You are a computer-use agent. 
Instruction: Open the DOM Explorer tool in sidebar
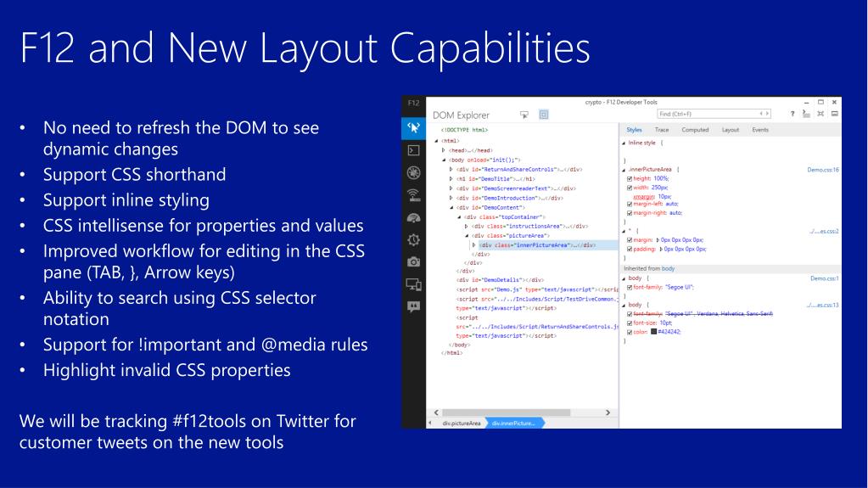tap(413, 128)
